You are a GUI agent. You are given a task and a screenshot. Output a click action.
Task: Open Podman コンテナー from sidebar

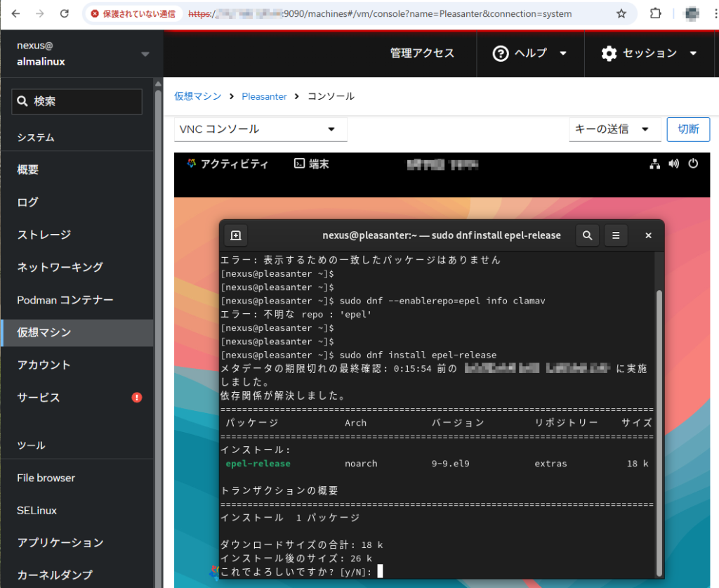click(x=65, y=300)
